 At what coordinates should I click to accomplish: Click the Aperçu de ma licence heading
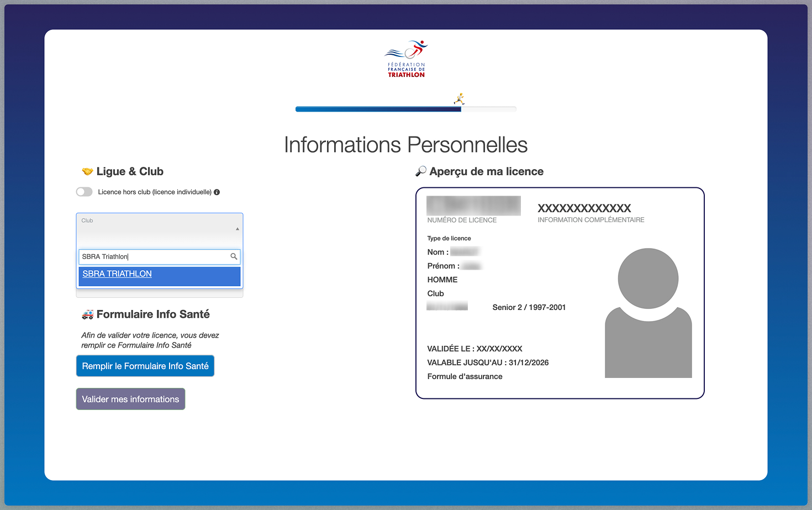486,171
